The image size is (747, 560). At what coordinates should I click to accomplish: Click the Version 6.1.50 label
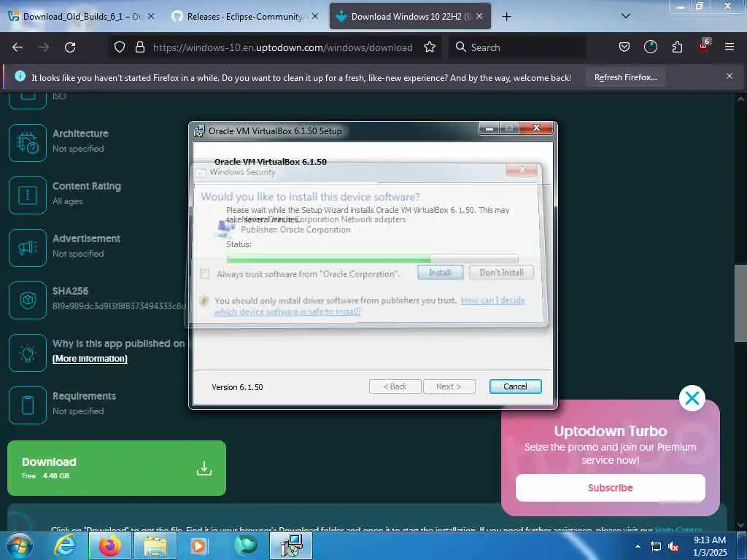237,387
